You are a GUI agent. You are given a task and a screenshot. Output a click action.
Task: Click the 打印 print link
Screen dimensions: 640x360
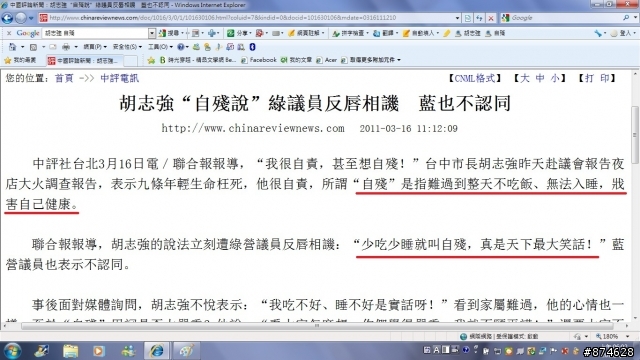597,78
